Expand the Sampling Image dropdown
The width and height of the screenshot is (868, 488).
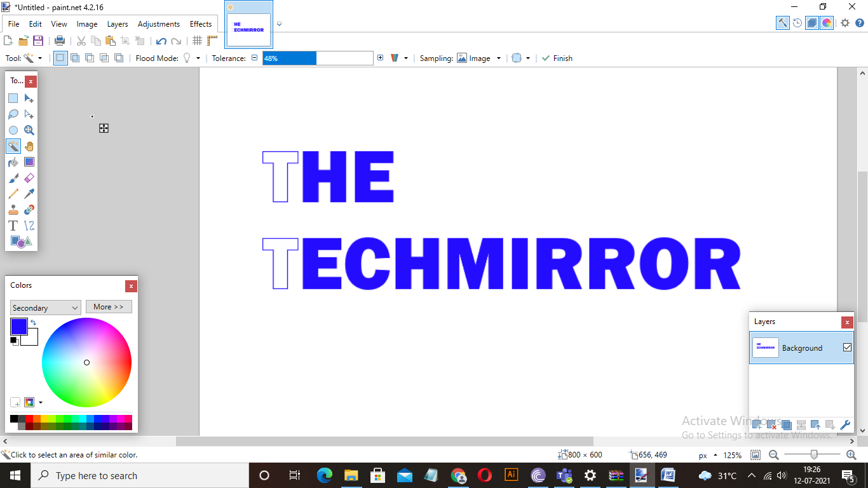pyautogui.click(x=479, y=58)
